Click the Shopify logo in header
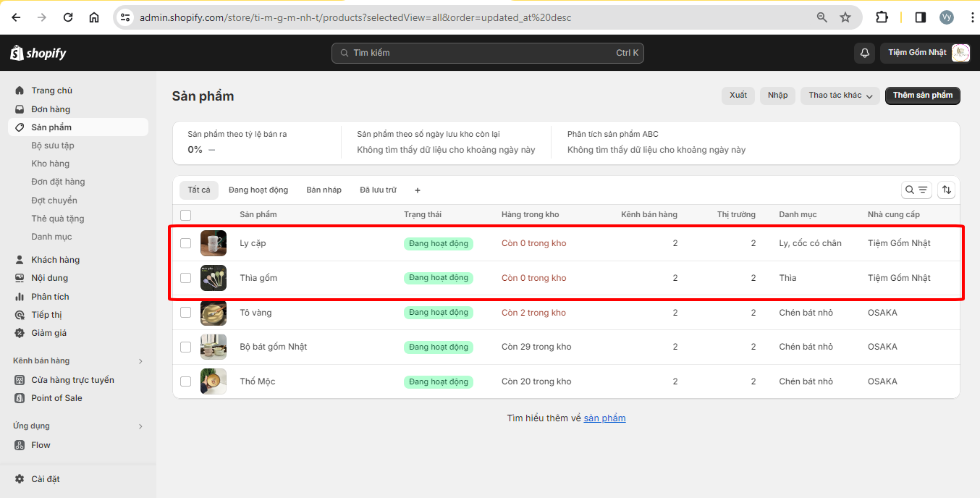980x498 pixels. [38, 53]
